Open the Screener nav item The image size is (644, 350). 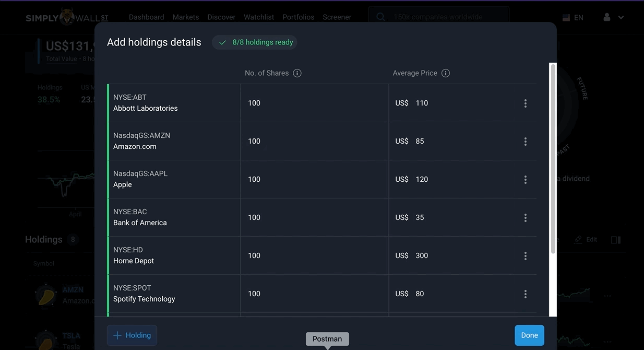pyautogui.click(x=337, y=17)
